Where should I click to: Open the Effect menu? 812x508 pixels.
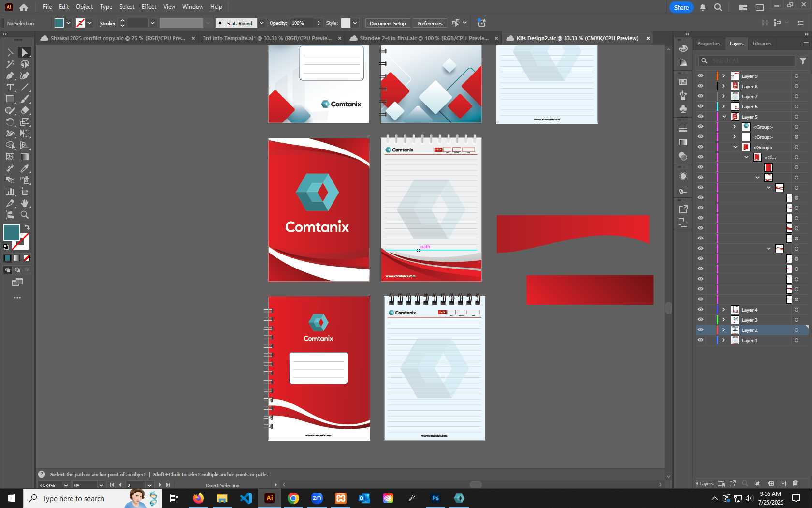point(149,7)
